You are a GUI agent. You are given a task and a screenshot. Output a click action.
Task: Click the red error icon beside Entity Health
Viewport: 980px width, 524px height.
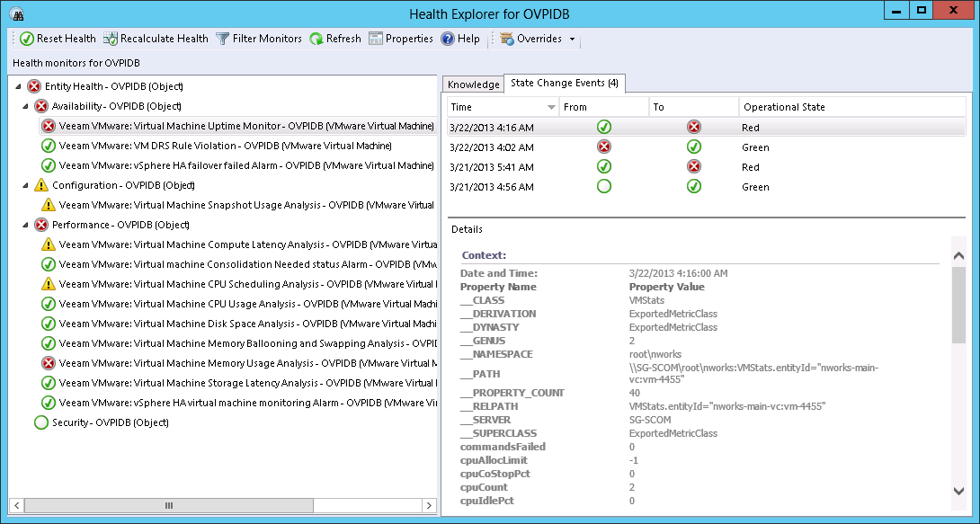[34, 86]
